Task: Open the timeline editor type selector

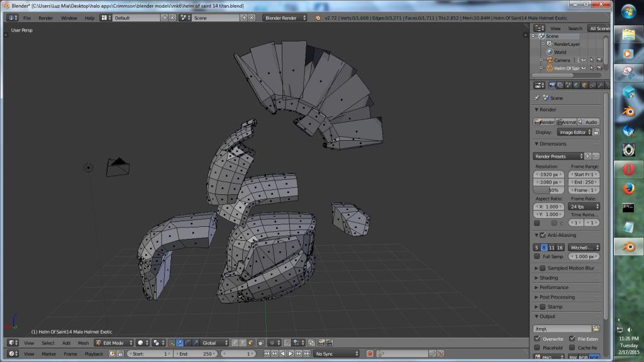Action: pyautogui.click(x=13, y=353)
